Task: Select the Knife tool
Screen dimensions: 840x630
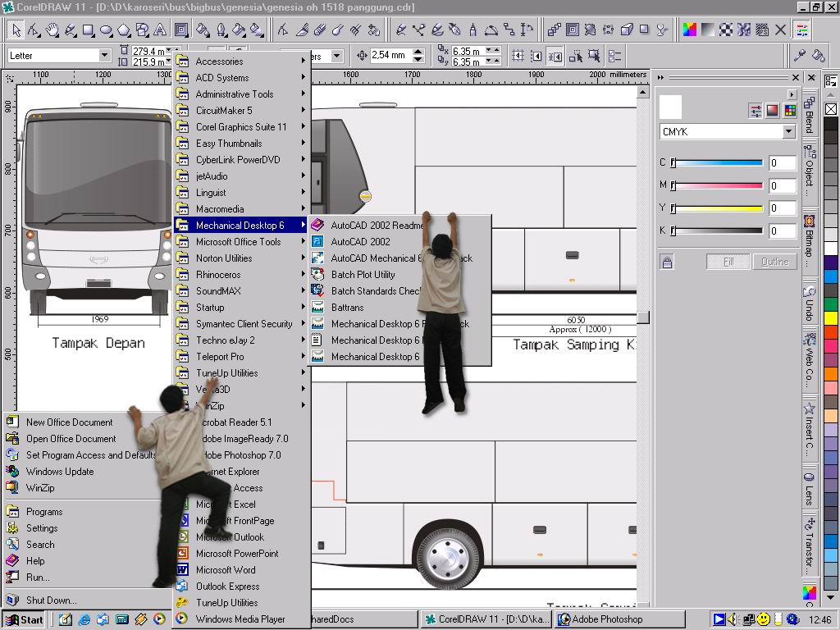Action: click(x=302, y=30)
